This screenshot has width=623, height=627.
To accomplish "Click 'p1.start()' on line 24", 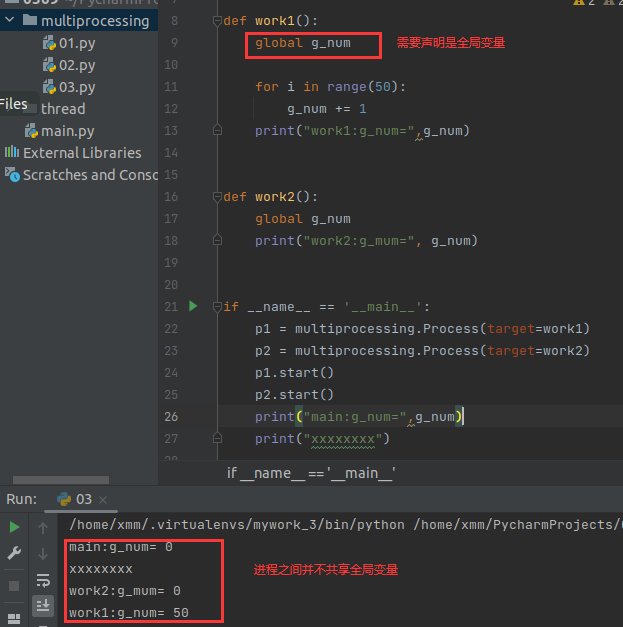I will (x=294, y=373).
